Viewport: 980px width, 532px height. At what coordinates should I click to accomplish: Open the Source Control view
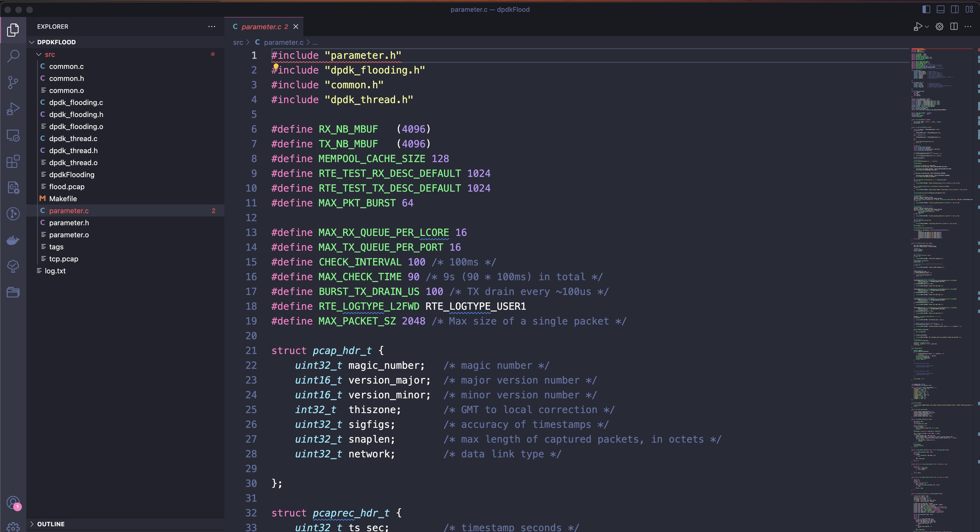[x=13, y=82]
